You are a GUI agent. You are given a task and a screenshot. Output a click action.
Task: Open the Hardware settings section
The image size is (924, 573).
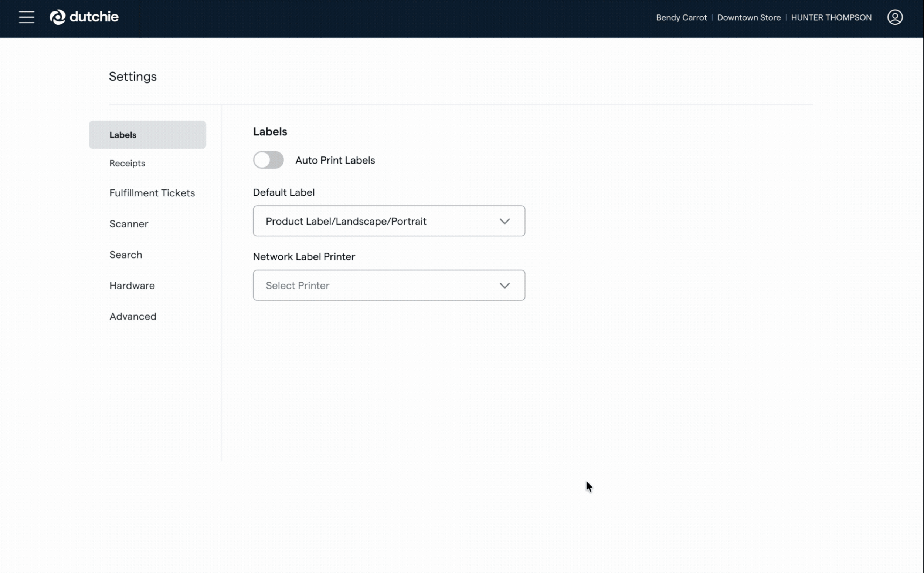[132, 286]
